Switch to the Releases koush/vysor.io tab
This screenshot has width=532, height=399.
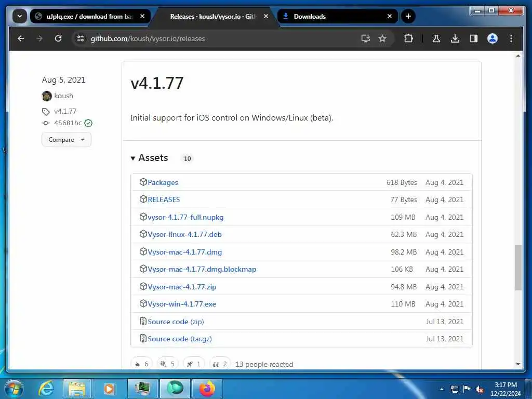[x=213, y=16]
